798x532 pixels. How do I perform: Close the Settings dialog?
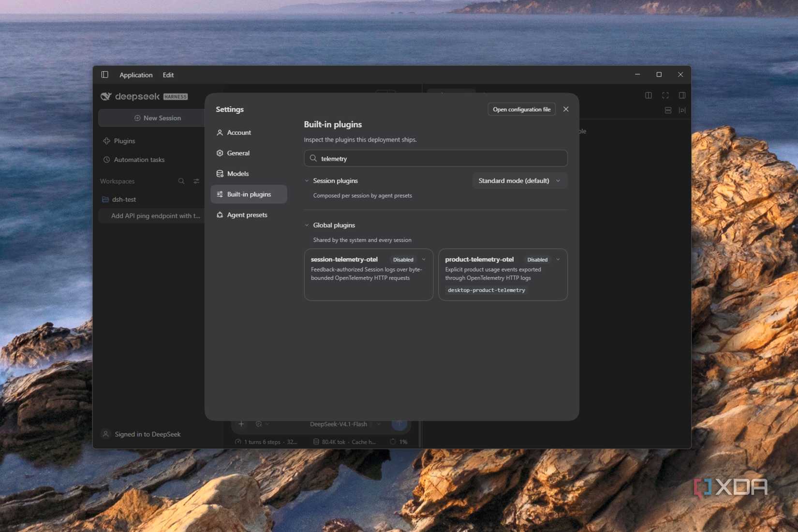pyautogui.click(x=566, y=109)
